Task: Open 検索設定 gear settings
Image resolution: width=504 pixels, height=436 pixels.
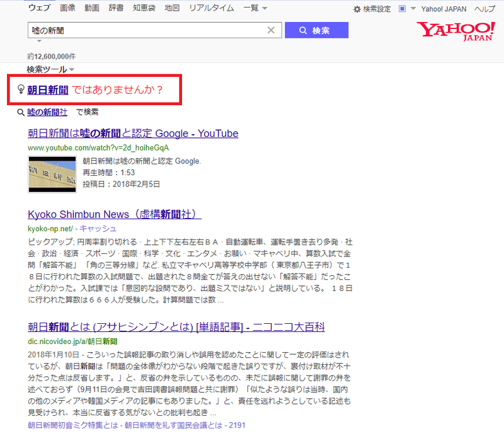Action: tap(372, 9)
